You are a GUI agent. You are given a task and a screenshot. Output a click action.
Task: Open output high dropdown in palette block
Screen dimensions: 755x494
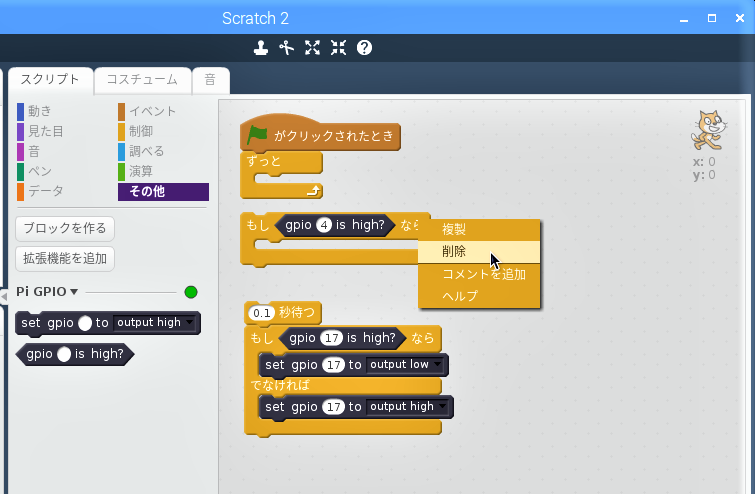[155, 322]
